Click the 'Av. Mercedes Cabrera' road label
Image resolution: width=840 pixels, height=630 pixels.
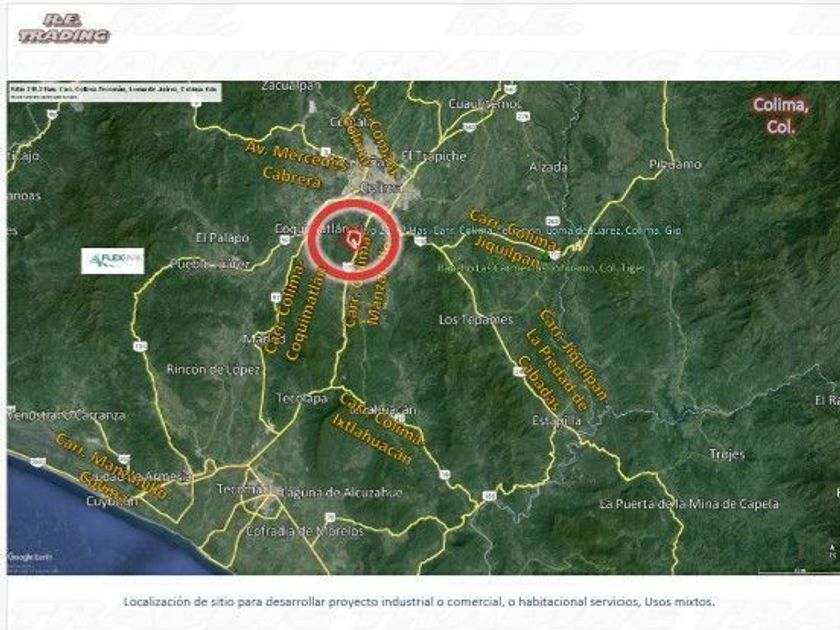coord(295,164)
